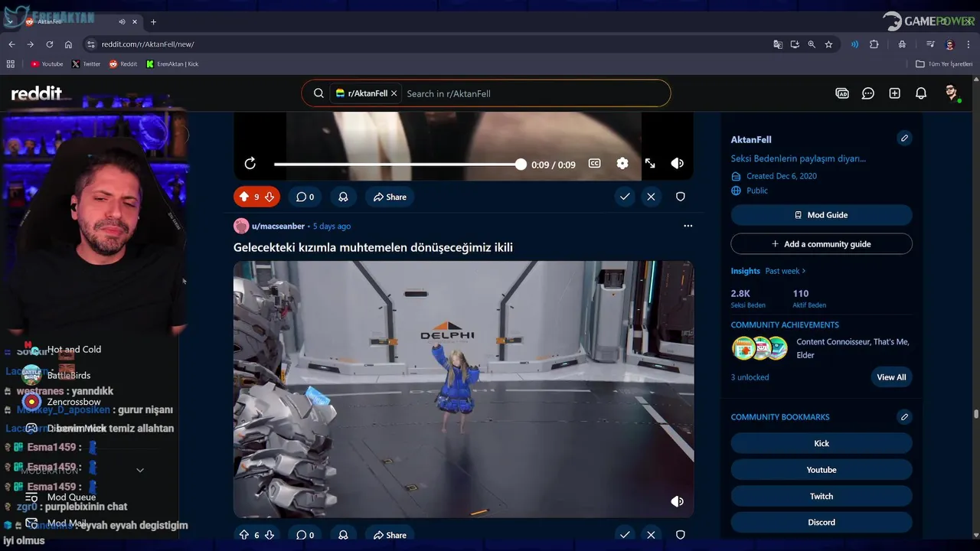
Task: Share the 6-vote post
Action: [x=390, y=535]
